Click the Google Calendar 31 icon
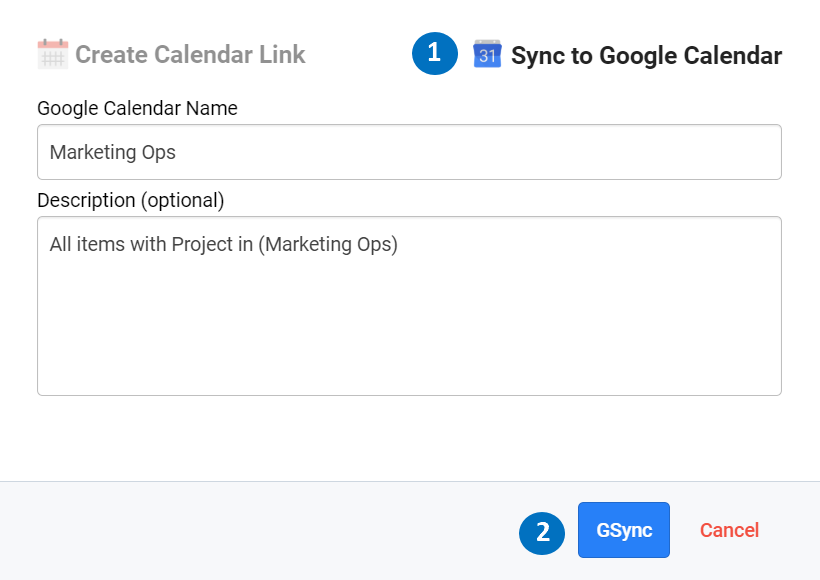820x580 pixels. (x=487, y=54)
